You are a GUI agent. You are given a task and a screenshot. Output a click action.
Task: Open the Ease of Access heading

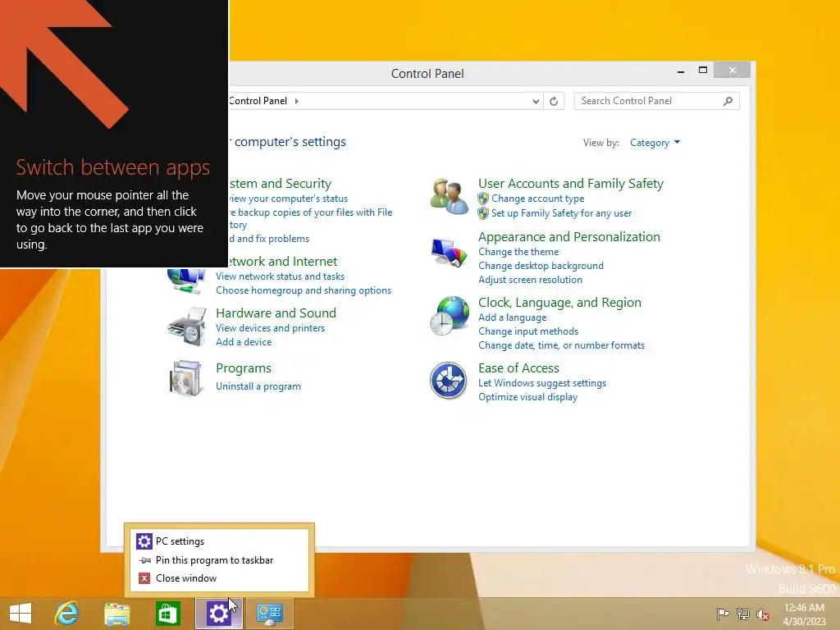click(x=518, y=368)
